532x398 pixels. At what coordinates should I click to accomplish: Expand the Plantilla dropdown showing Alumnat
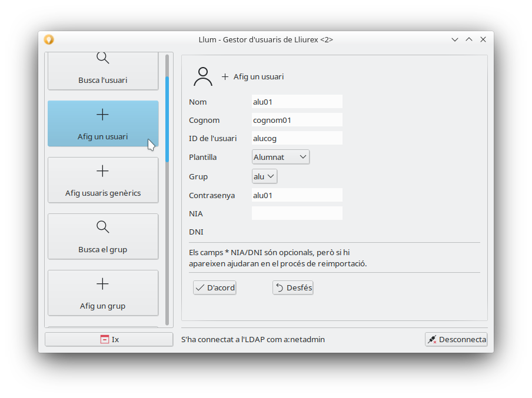[x=281, y=157]
